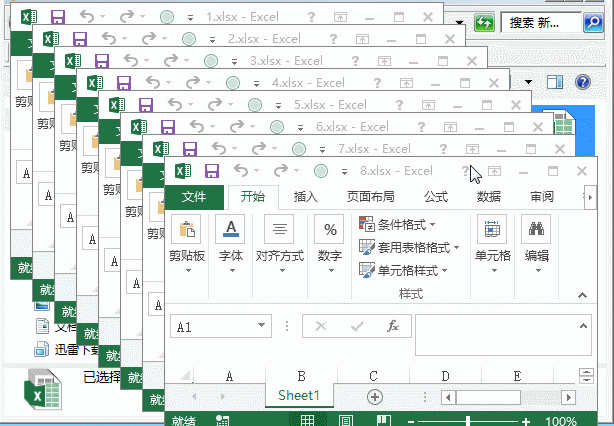Screen dimensions: 614x426
Task: Add a new sheet with the plus button
Action: tap(375, 397)
